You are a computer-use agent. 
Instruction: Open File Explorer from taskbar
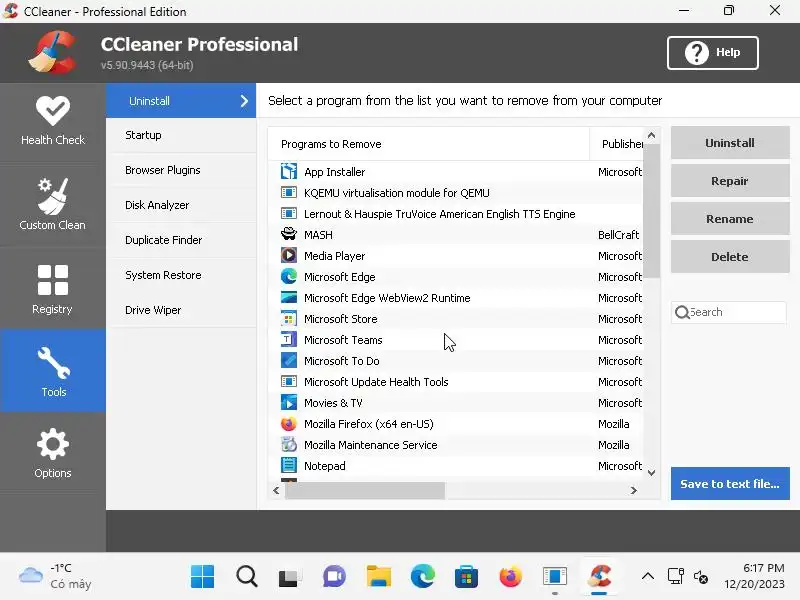(379, 577)
